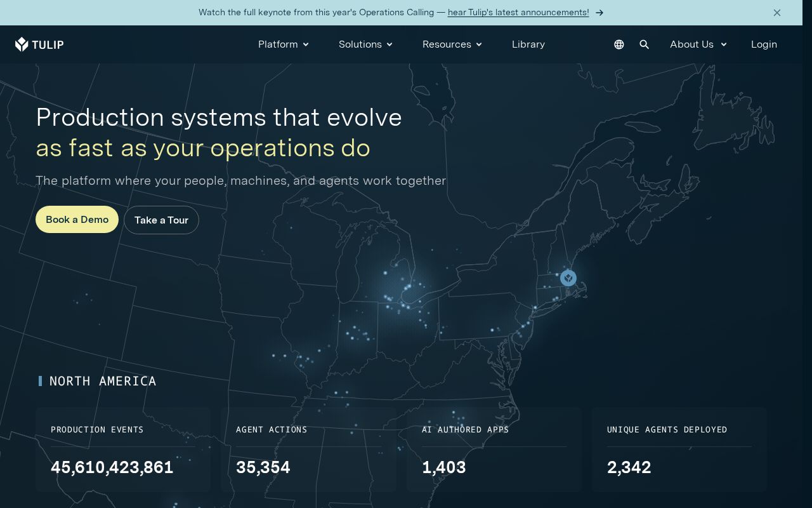Open the Platform menu label
The width and height of the screenshot is (812, 508).
coord(278,44)
